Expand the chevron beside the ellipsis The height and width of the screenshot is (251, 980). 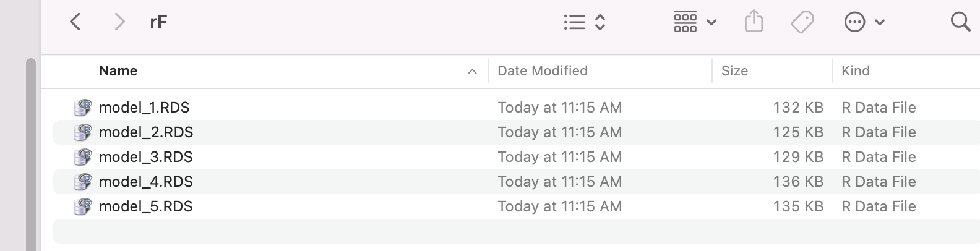pos(880,23)
